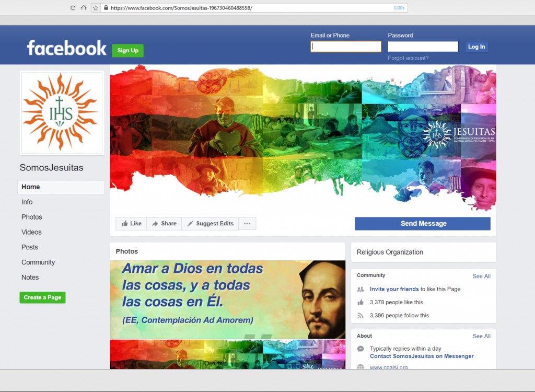Click Contact SomosJesuitas on Messenger link
This screenshot has width=535, height=392.
coord(422,356)
